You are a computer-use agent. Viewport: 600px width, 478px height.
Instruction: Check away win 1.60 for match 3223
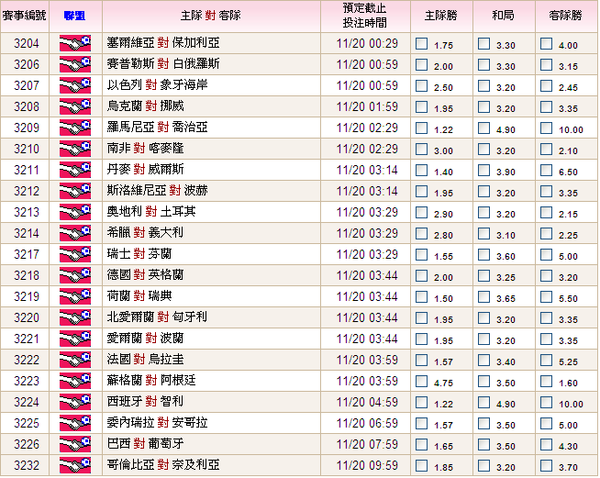point(546,381)
